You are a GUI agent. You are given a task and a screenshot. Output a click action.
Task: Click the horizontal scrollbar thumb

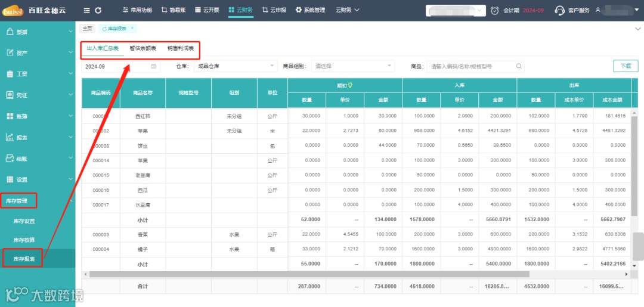coord(309,274)
